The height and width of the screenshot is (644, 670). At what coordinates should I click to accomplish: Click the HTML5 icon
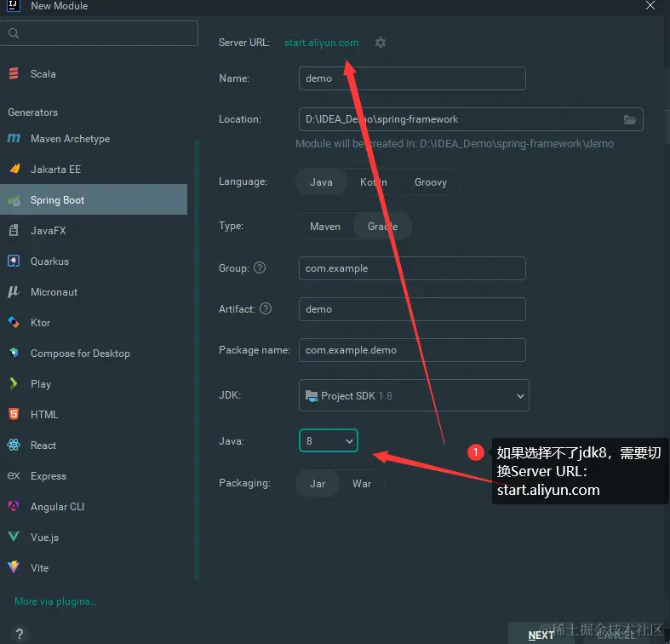point(14,414)
